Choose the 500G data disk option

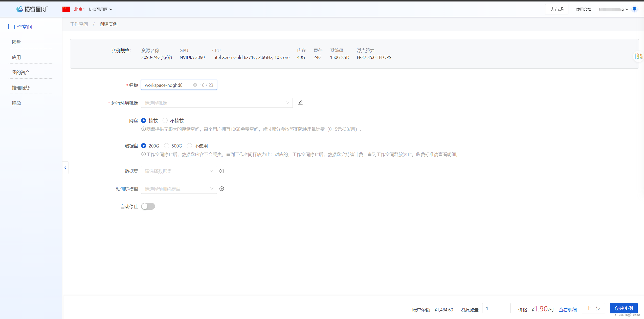(167, 146)
